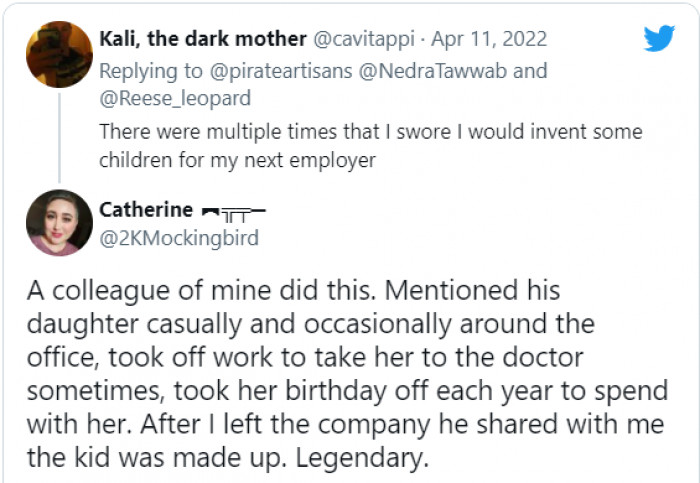Image resolution: width=700 pixels, height=483 pixels.
Task: Click the Twitter bird logo
Action: [659, 38]
